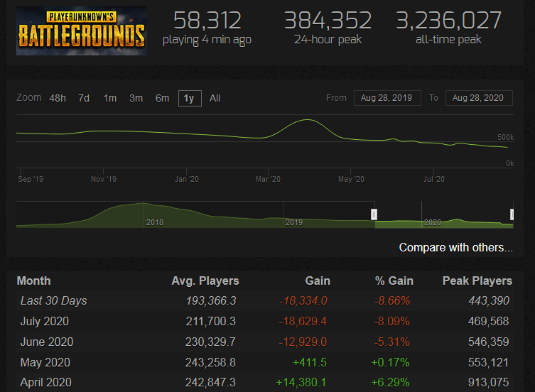Select the 7d zoom range
535x392 pixels.
click(84, 98)
